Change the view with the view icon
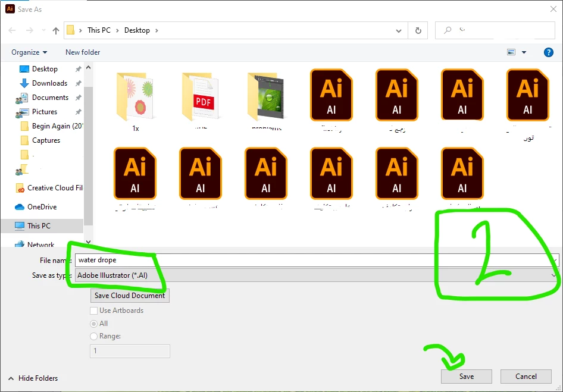The image size is (563, 392). [x=511, y=52]
